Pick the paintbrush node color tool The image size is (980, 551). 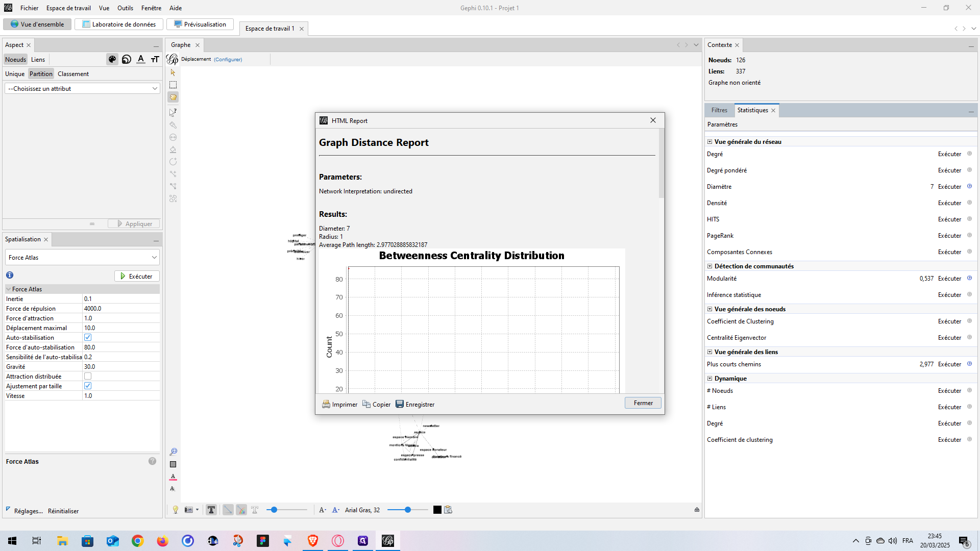click(x=173, y=125)
